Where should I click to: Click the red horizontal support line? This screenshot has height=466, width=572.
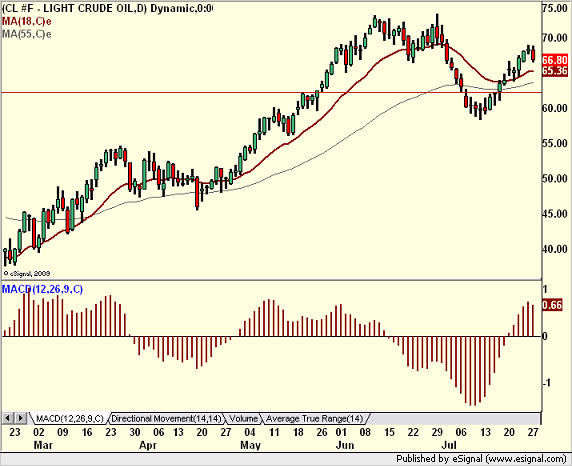tap(271, 92)
